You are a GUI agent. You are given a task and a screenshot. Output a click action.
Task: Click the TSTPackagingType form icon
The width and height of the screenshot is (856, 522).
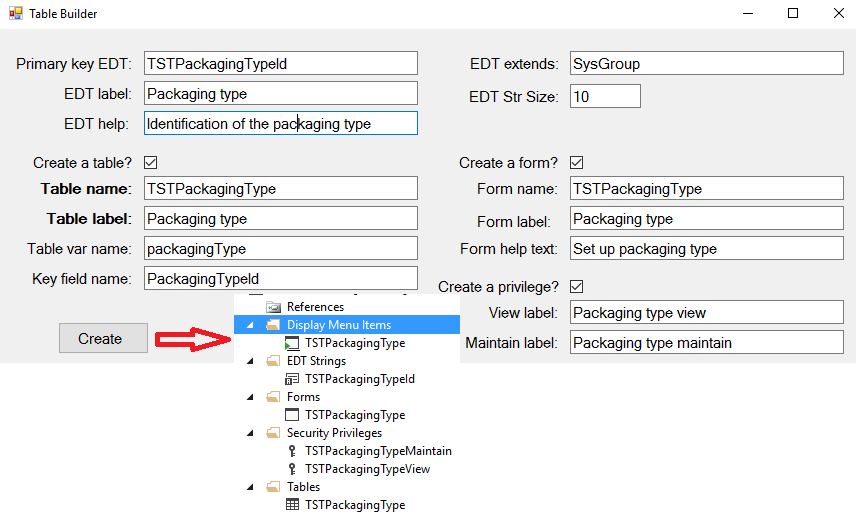pos(292,415)
